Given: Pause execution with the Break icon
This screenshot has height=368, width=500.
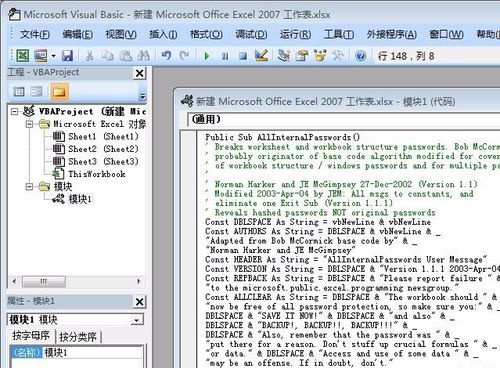Looking at the screenshot, I should (225, 56).
